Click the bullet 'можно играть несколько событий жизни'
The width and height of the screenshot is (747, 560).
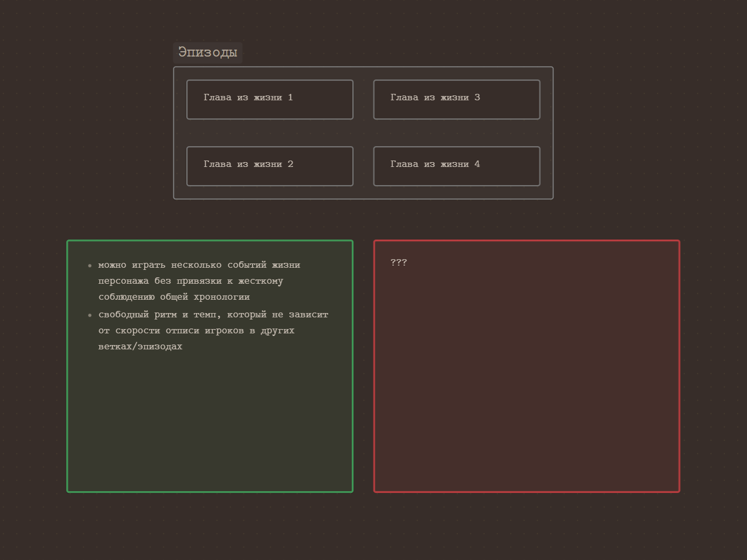[200, 281]
